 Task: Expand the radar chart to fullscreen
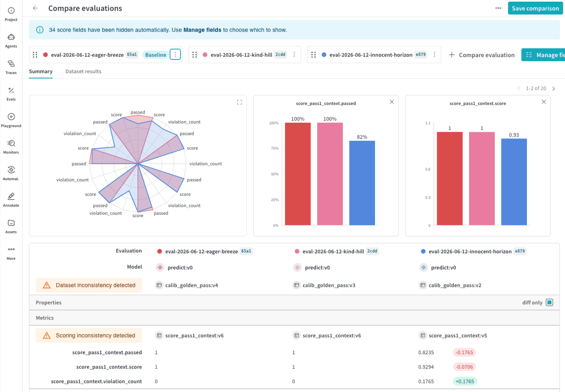(240, 102)
